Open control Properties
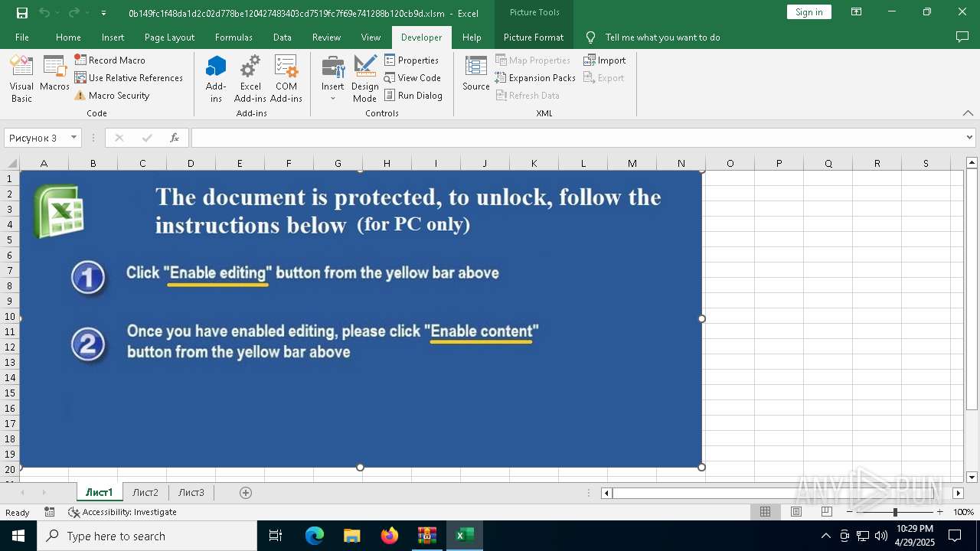This screenshot has height=551, width=980. click(x=412, y=60)
